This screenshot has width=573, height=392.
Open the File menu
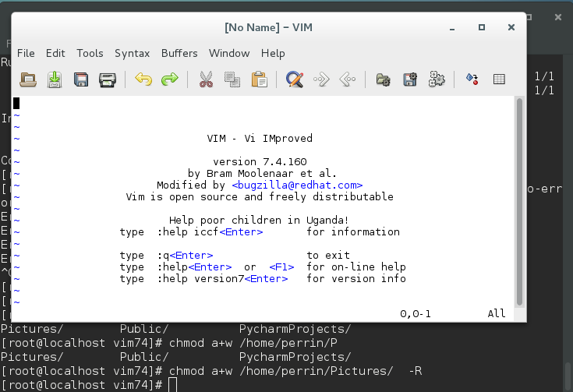tap(26, 53)
